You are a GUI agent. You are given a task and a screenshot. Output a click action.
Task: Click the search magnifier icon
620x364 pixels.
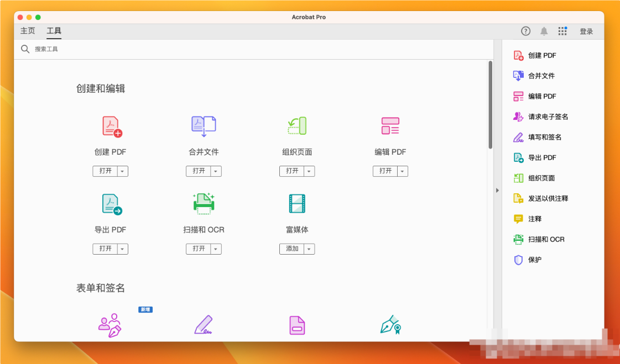pyautogui.click(x=25, y=49)
